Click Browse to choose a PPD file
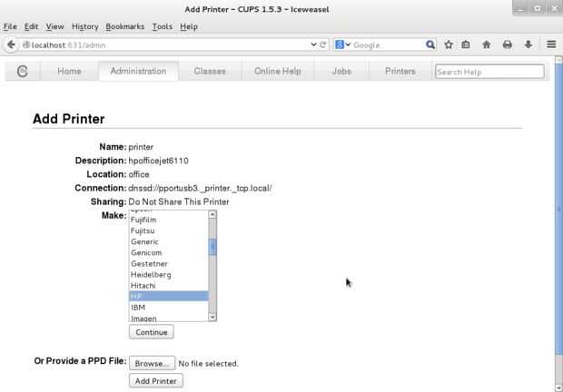Viewport: 563px width, 392px height. (152, 363)
